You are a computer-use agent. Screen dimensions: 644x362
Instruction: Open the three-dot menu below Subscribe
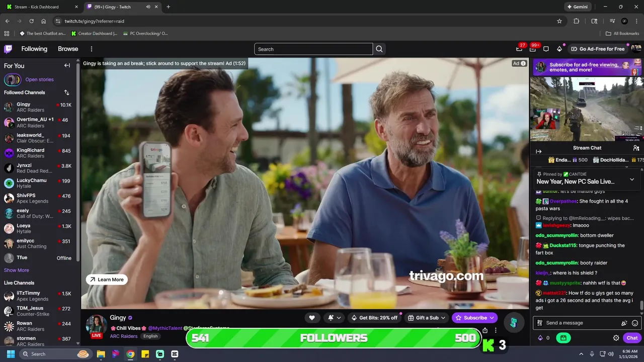click(x=496, y=330)
